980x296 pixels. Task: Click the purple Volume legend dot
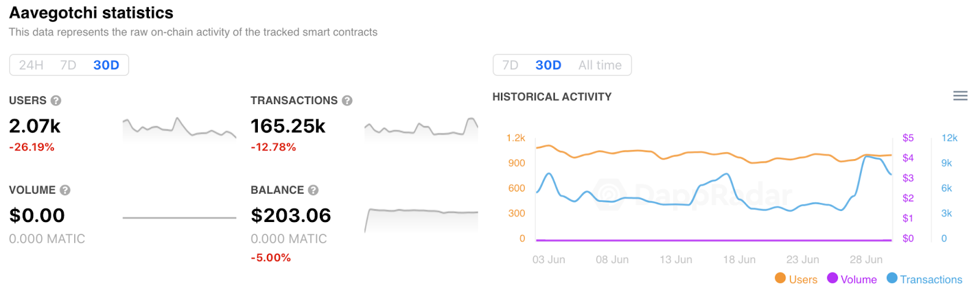click(x=832, y=278)
